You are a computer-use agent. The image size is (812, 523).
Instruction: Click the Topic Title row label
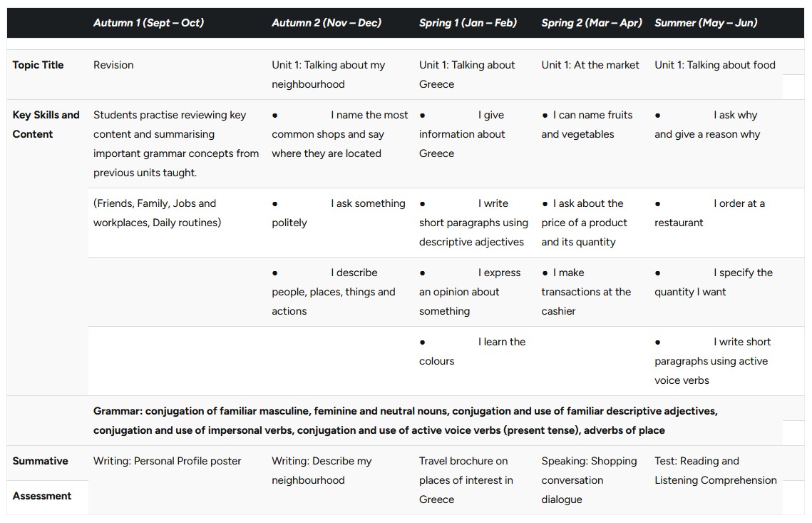pos(38,65)
